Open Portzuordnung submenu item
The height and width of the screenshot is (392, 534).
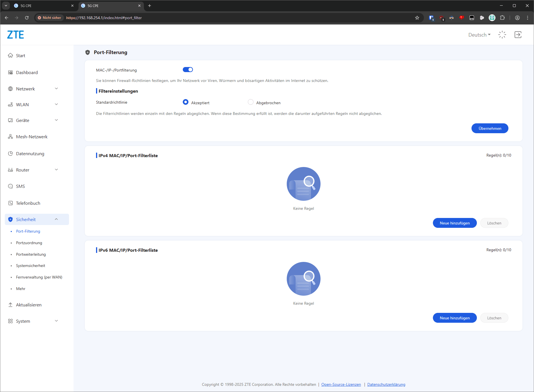(x=29, y=243)
